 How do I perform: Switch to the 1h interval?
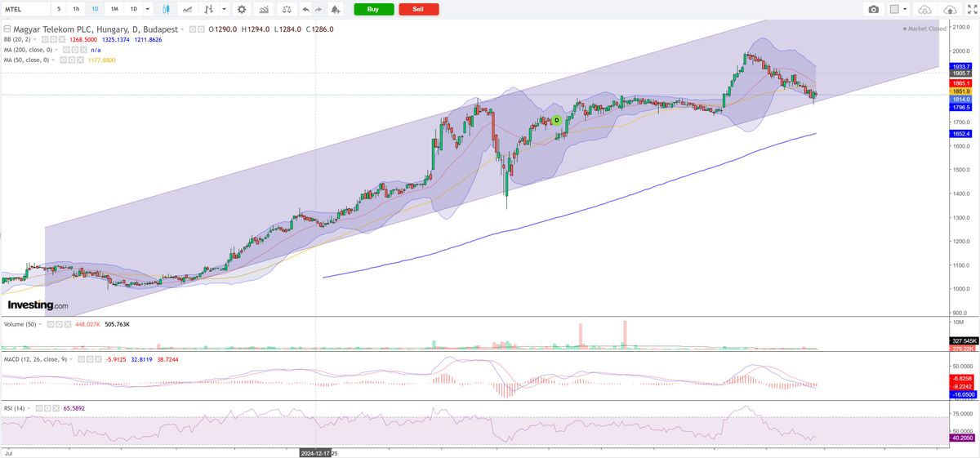(76, 9)
